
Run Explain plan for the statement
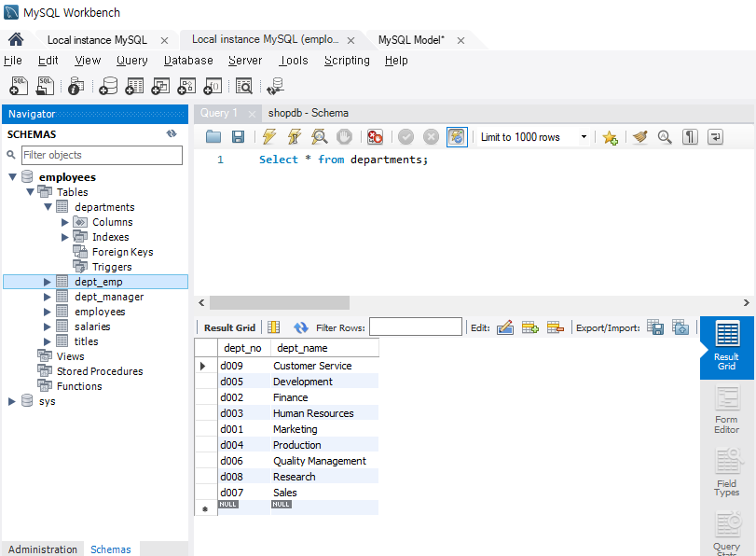(319, 137)
